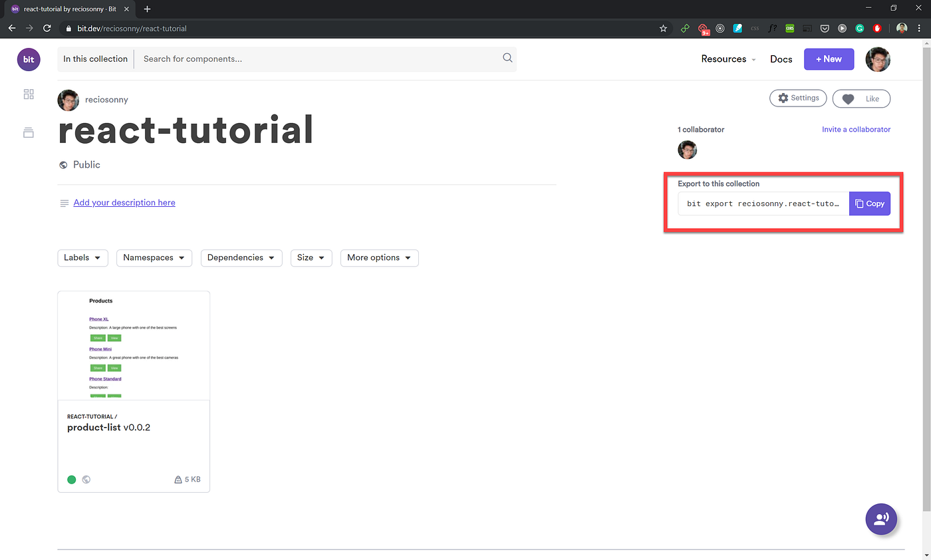Expand the Namespaces filter dropdown
The width and height of the screenshot is (931, 560).
coord(154,258)
